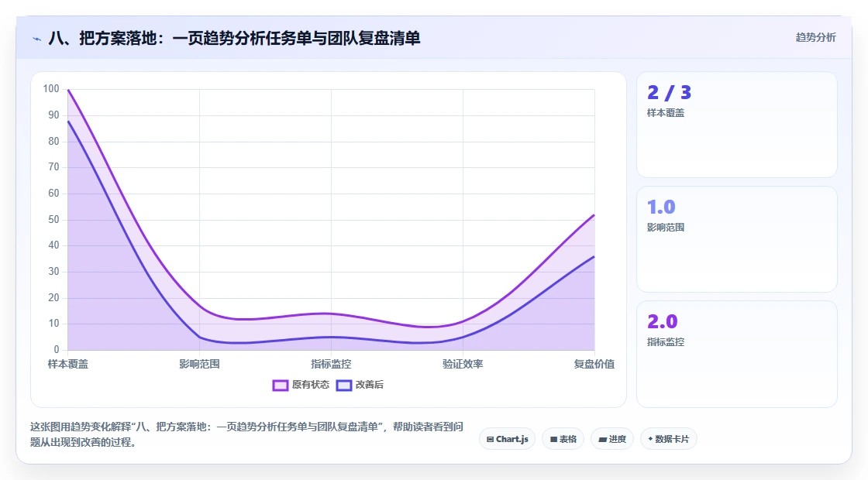The height and width of the screenshot is (480, 868).
Task: Toggle the 改善后 legend swatch
Action: [344, 385]
